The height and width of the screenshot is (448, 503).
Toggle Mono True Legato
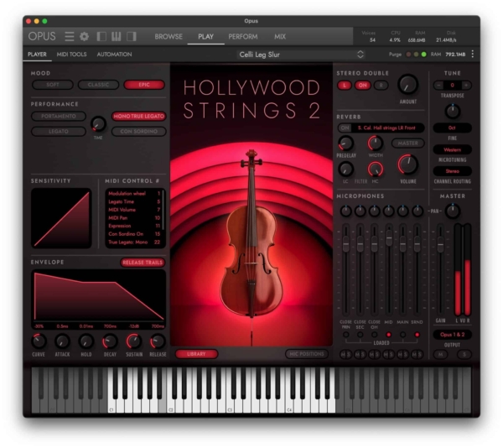[x=139, y=116]
